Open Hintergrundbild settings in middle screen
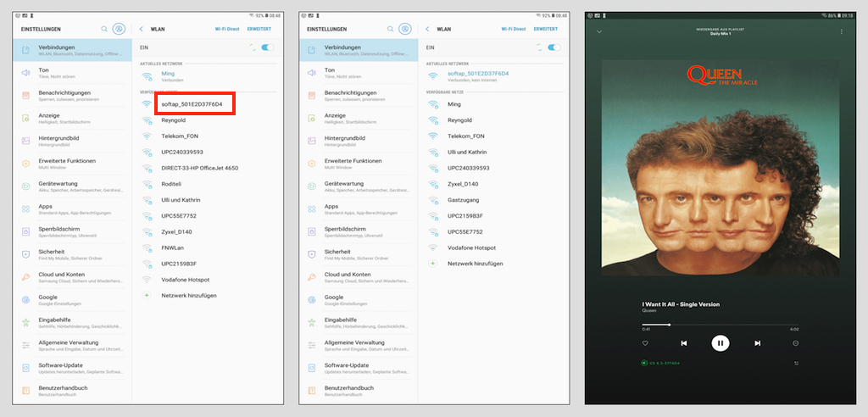This screenshot has width=868, height=417. [x=359, y=141]
